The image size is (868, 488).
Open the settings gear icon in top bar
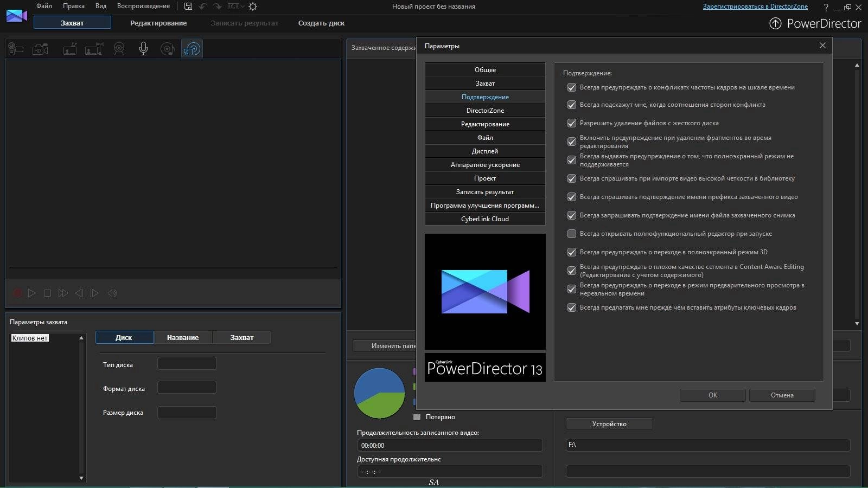pos(253,7)
